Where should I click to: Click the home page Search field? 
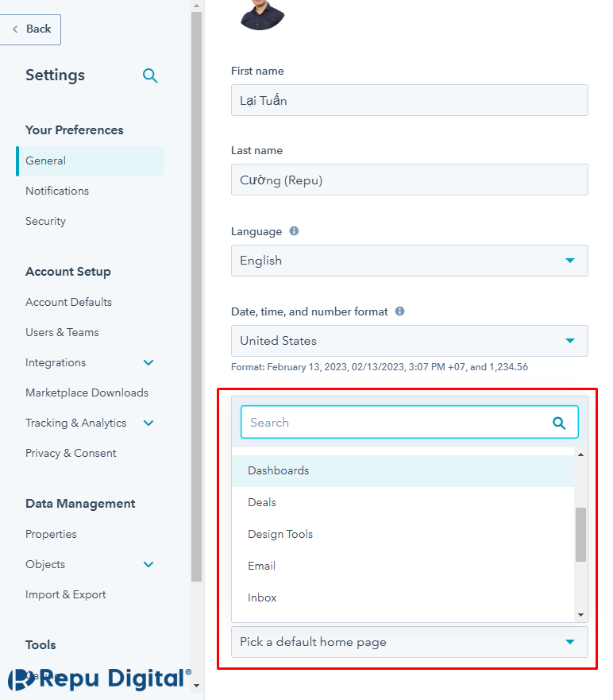point(410,423)
